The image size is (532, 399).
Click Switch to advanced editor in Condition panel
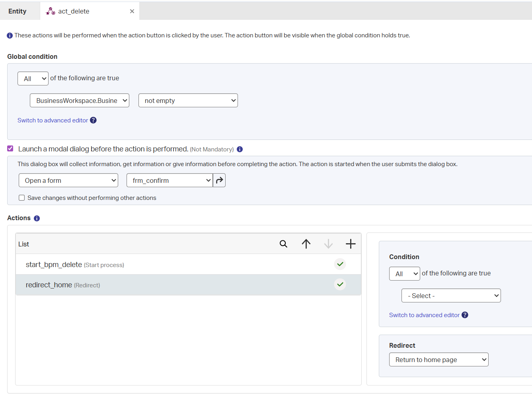click(424, 315)
